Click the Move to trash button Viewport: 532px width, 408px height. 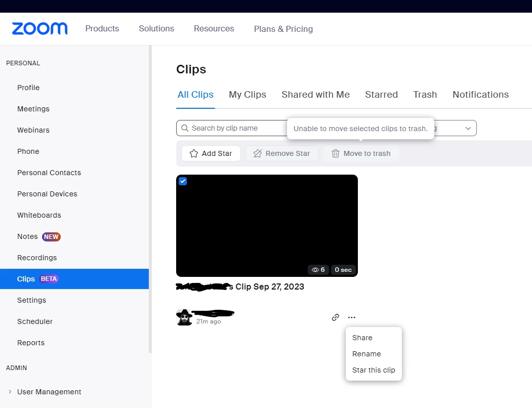361,153
